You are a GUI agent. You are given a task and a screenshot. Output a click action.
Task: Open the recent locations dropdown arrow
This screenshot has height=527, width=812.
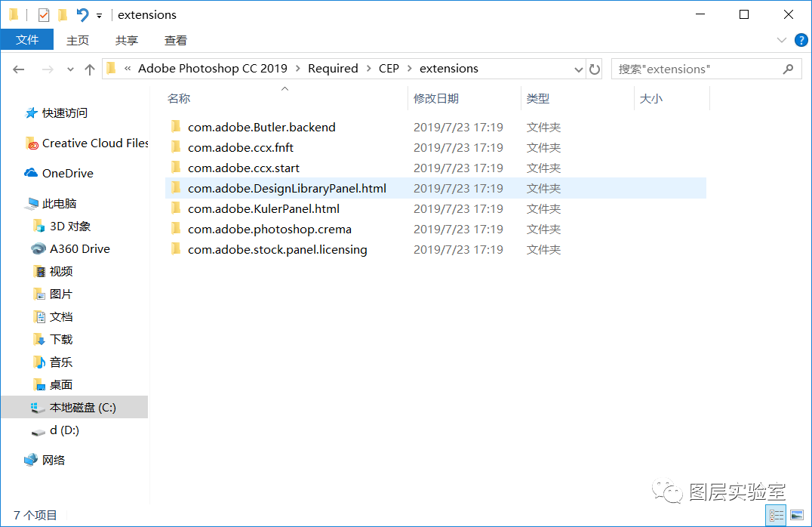click(x=70, y=69)
